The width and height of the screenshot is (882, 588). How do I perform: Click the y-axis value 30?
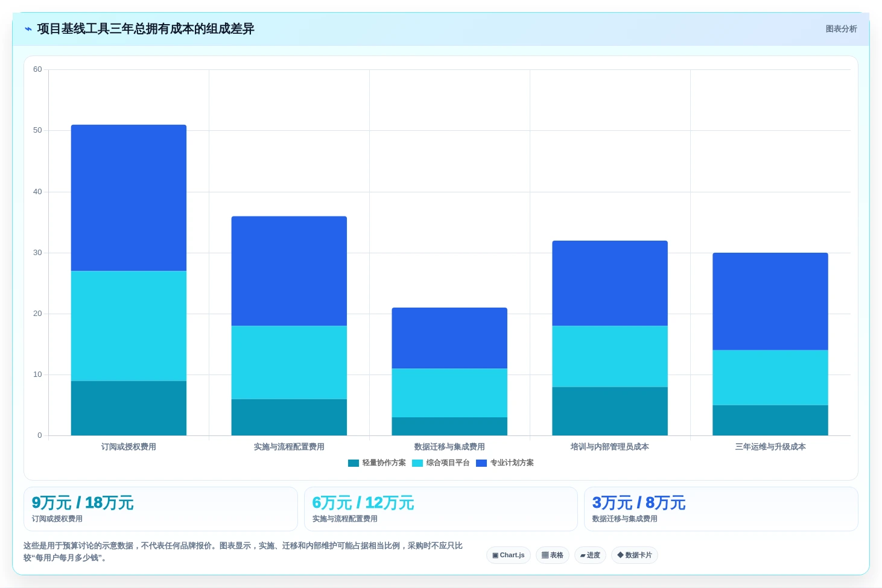37,253
